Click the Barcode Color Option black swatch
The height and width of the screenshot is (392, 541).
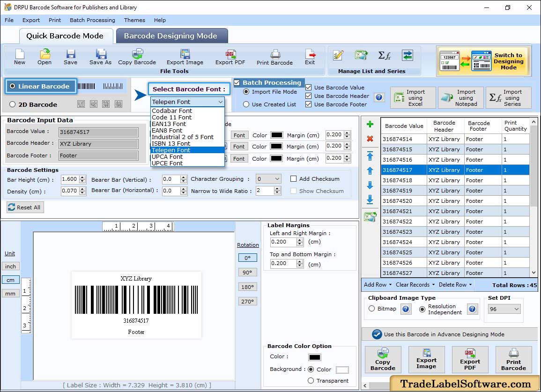point(315,357)
